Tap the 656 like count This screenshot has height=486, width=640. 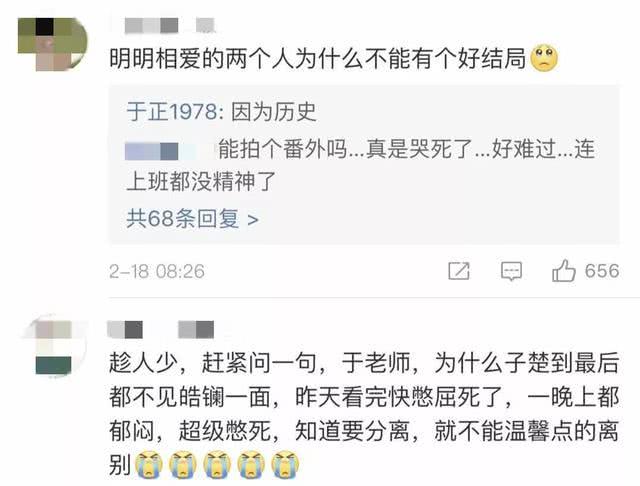click(x=602, y=271)
